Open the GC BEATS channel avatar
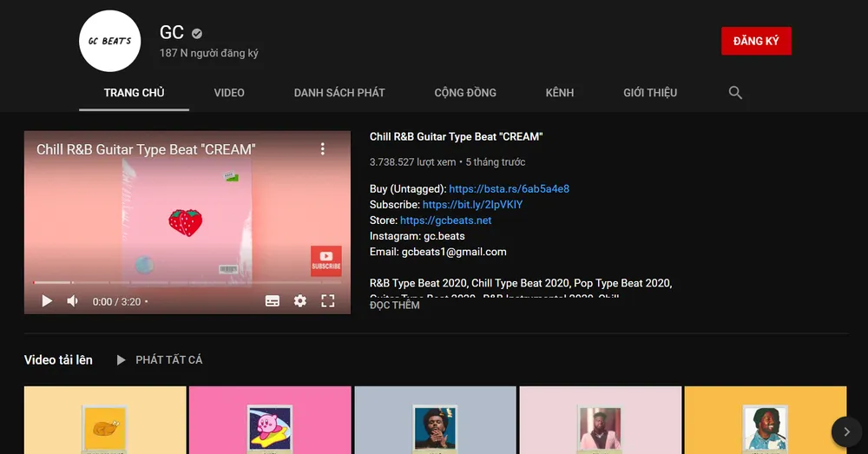Image resolution: width=868 pixels, height=454 pixels. (109, 40)
